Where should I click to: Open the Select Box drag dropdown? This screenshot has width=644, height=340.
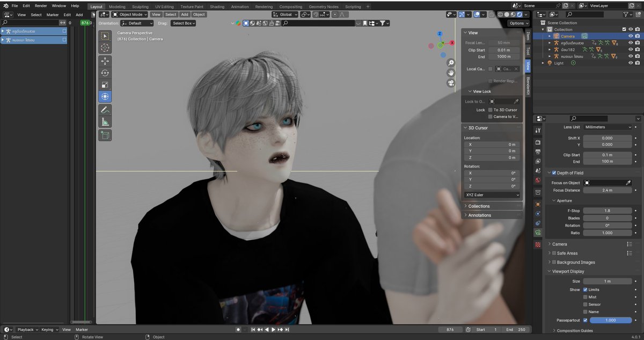184,23
